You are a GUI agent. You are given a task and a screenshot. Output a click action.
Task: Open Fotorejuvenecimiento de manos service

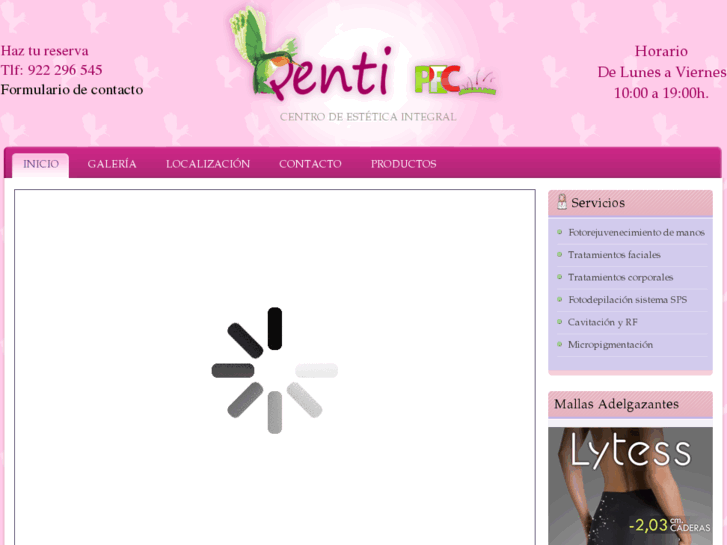coord(636,232)
